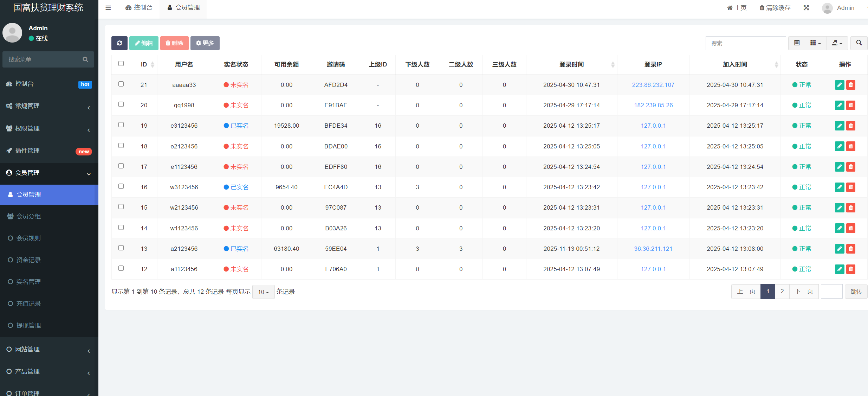
Task: Open the columns visibility dropdown
Action: tap(816, 43)
